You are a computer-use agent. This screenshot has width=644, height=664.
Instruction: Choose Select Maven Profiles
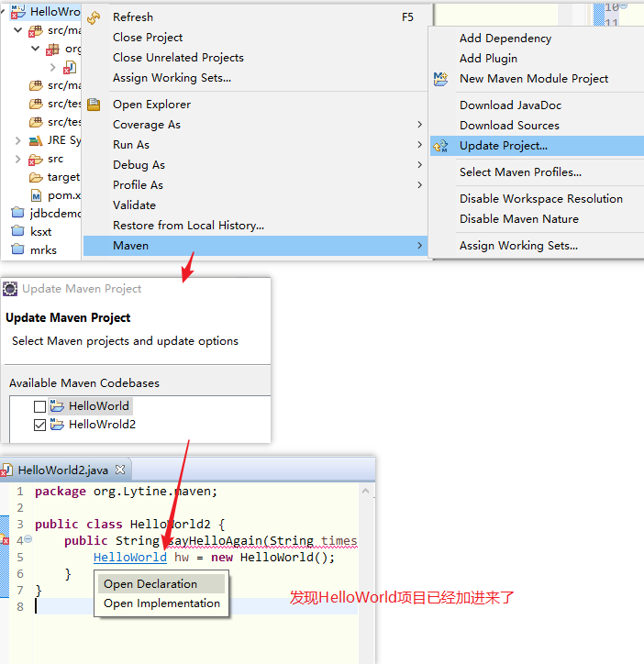point(538,172)
